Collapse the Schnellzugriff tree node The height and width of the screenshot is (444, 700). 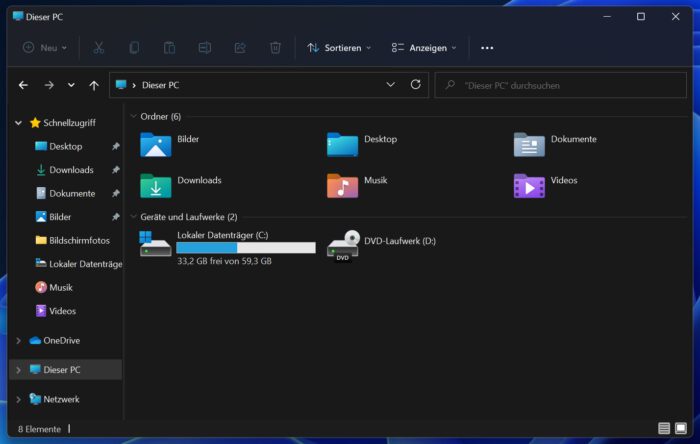[18, 123]
